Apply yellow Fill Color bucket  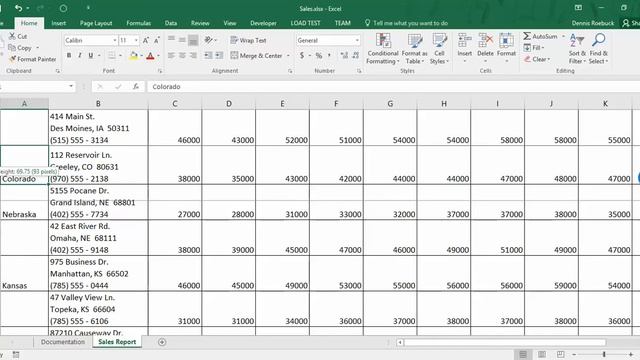coord(133,56)
